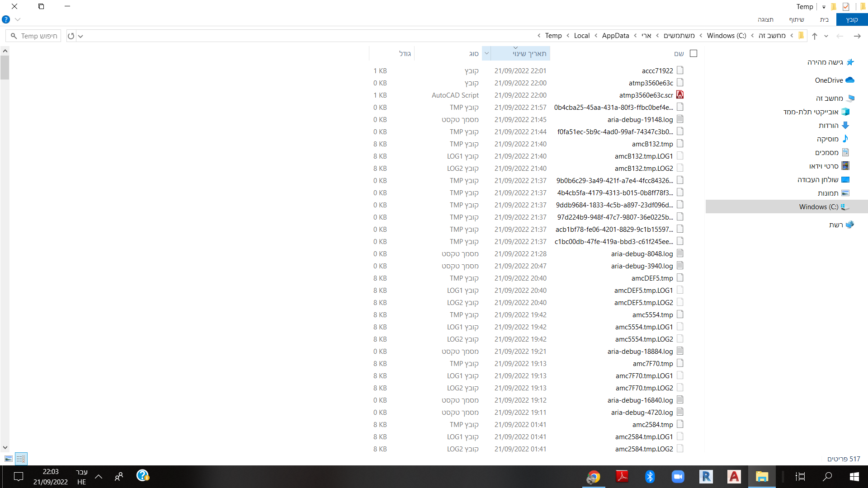Viewport: 868px width, 488px height.
Task: Click AppData in the breadcrumb path
Action: click(615, 36)
